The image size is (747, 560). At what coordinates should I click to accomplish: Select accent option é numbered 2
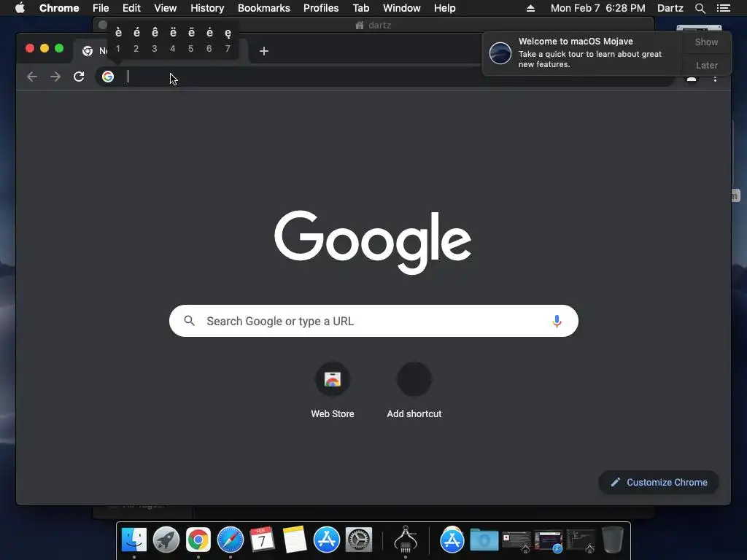[136, 39]
